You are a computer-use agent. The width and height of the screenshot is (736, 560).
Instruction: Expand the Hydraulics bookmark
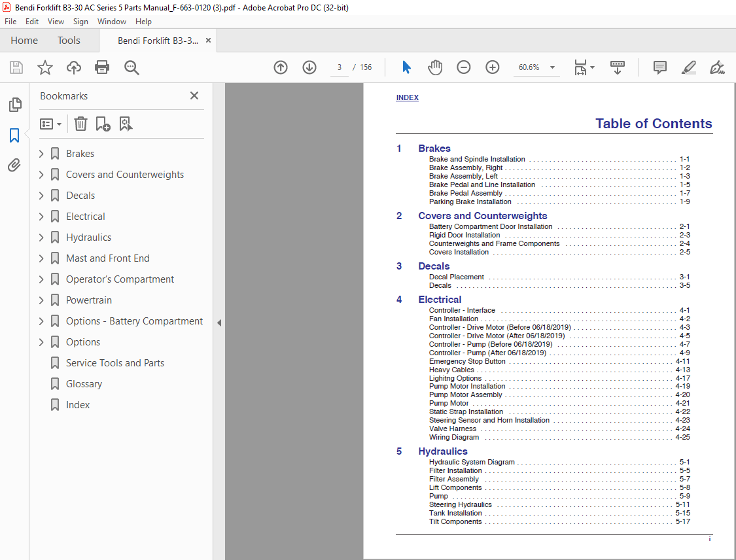tap(41, 237)
